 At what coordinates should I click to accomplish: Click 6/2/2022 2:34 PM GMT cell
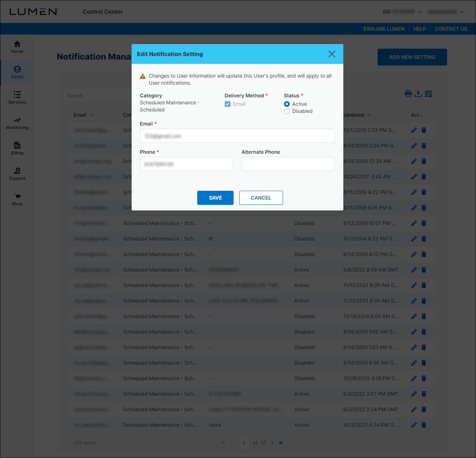(370, 409)
